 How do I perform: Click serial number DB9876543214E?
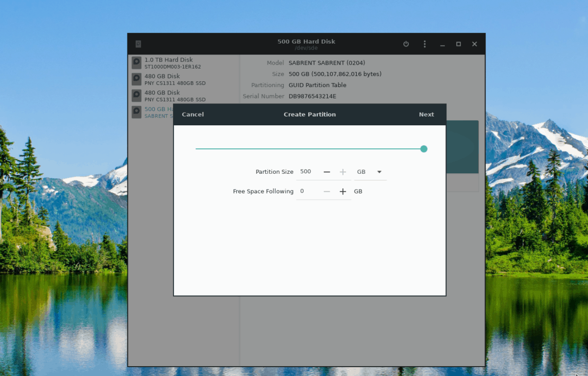point(313,96)
